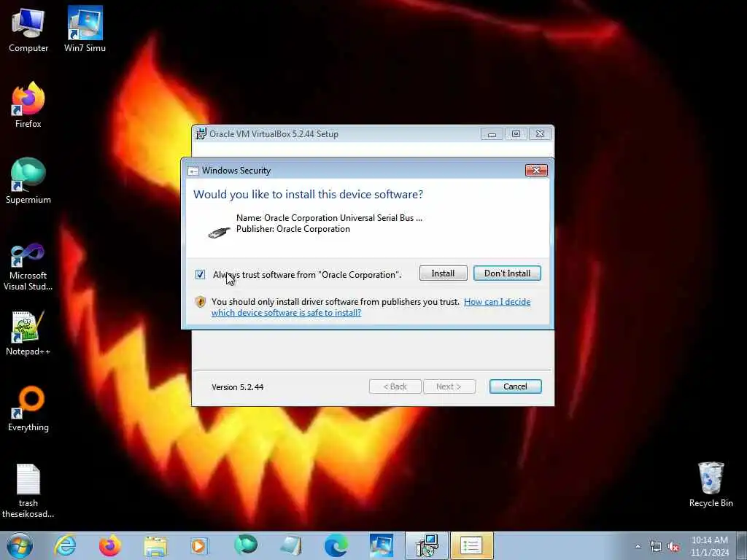Show hidden system tray icons
The height and width of the screenshot is (560, 747).
(x=638, y=547)
